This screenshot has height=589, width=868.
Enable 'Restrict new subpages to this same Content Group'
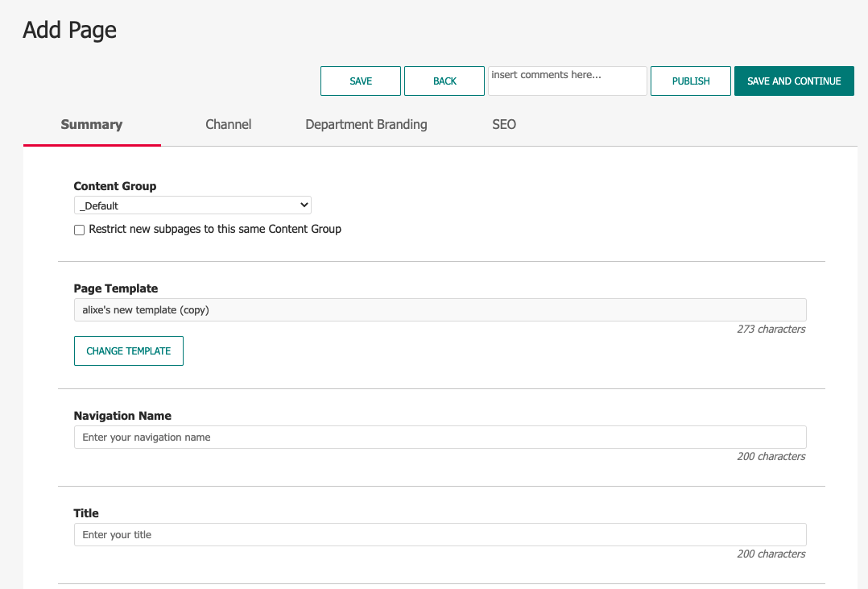(79, 230)
